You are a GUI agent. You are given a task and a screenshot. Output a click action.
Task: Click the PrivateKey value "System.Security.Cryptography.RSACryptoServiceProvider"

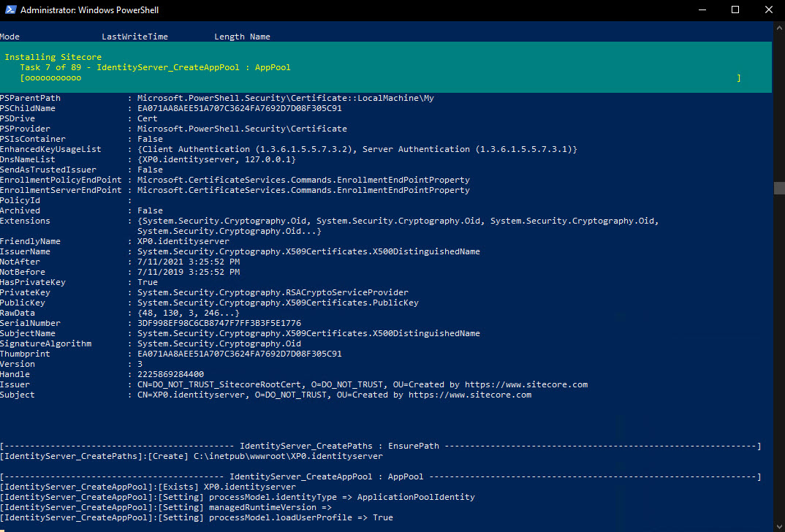273,292
